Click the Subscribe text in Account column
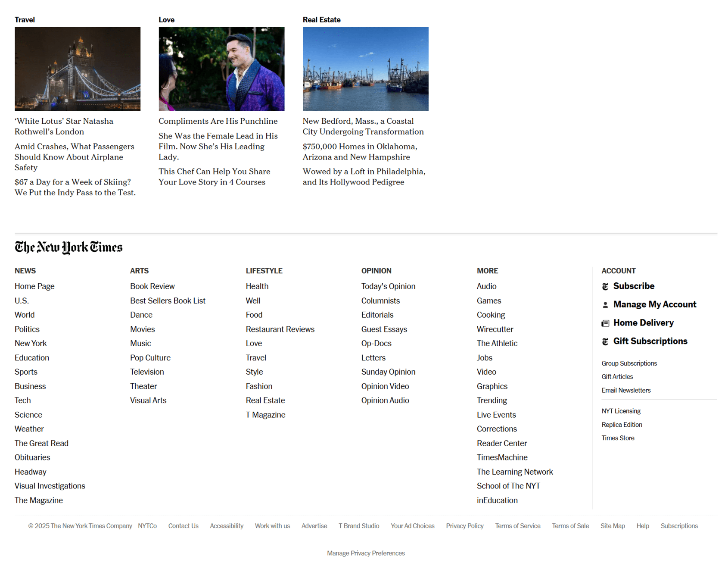The width and height of the screenshot is (728, 582). click(634, 286)
